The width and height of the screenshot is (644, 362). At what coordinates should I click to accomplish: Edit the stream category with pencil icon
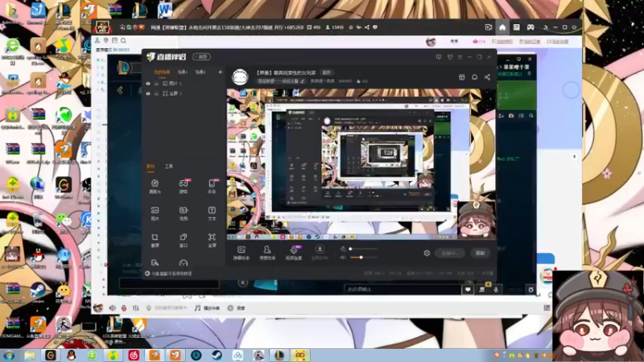(x=303, y=81)
